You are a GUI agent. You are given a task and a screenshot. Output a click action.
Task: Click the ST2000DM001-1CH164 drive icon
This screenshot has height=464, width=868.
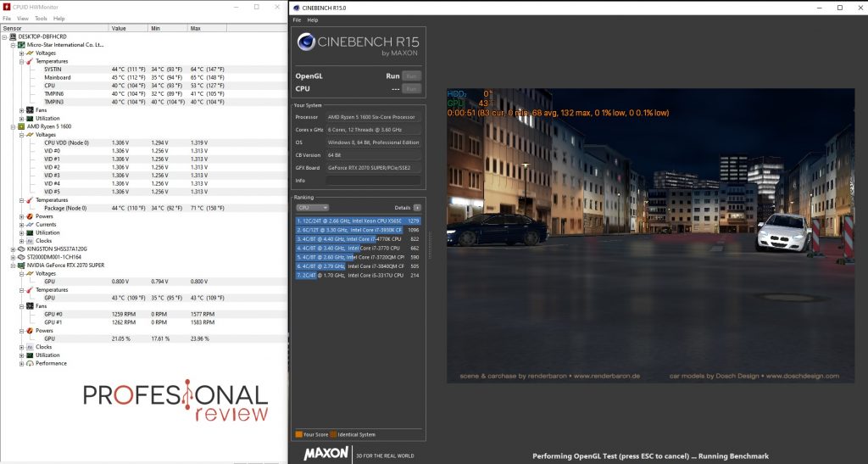pyautogui.click(x=21, y=257)
